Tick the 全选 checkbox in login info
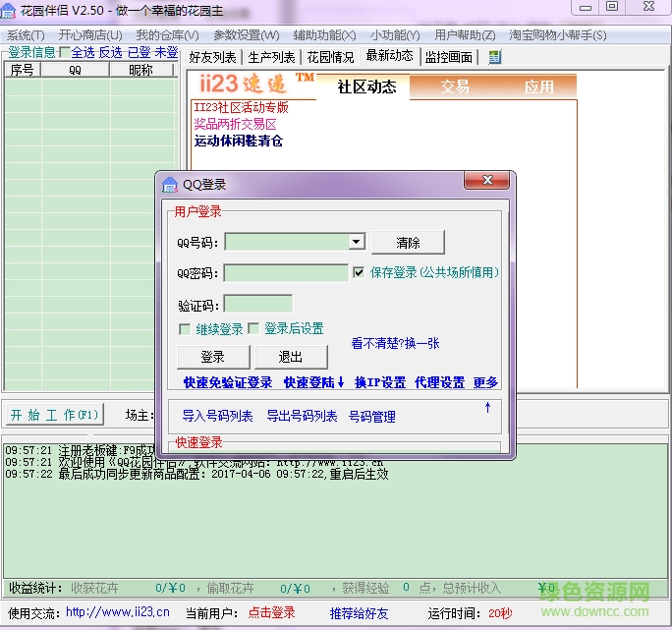 (x=65, y=52)
